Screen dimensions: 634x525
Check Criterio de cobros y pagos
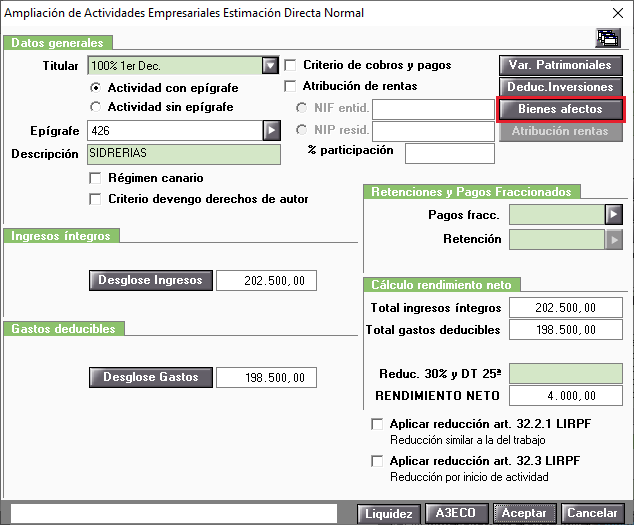click(x=290, y=65)
